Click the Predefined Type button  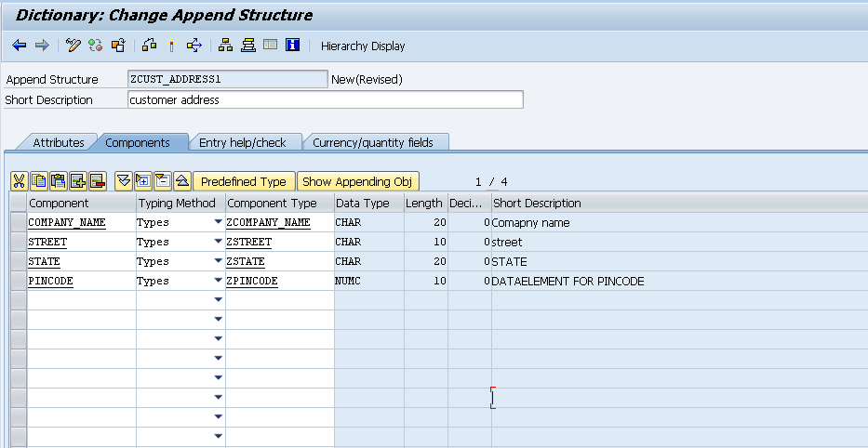click(x=244, y=181)
